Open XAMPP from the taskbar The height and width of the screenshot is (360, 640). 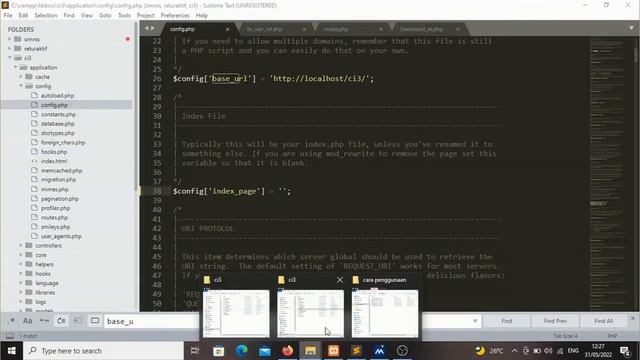333,351
